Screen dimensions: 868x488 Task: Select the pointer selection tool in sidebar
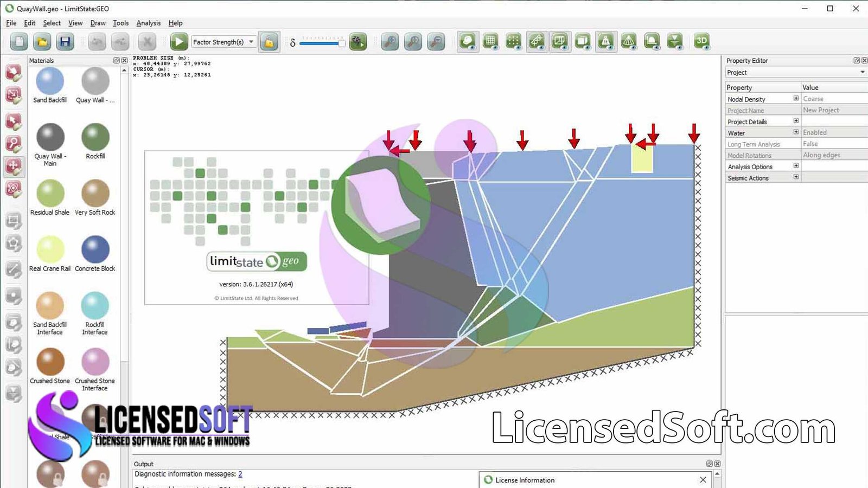click(x=14, y=73)
